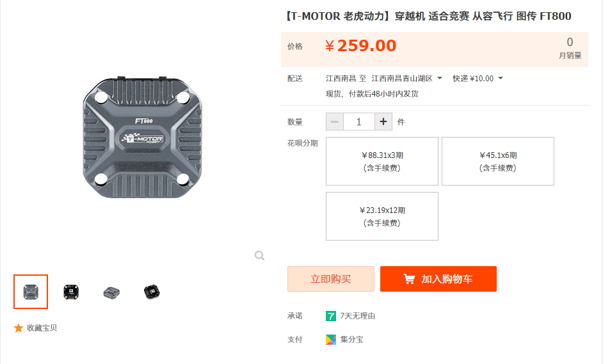Select the ¥88.31x3期 installment option
Viewport: 603px width, 364px height.
coord(382,161)
